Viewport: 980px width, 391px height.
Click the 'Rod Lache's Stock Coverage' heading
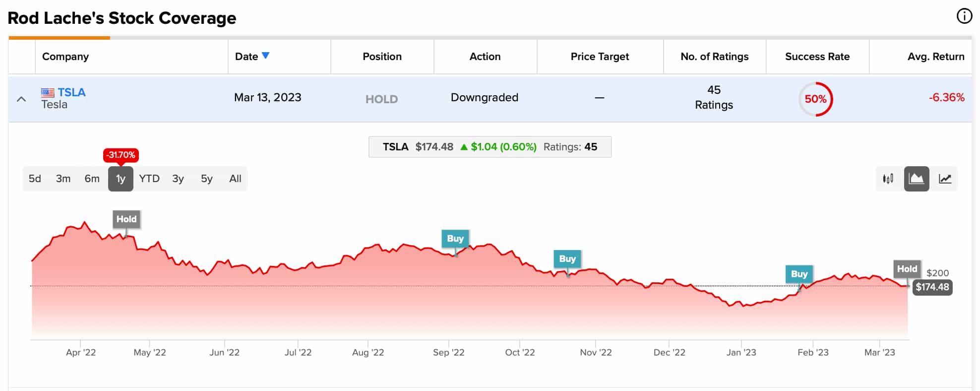[x=122, y=18]
